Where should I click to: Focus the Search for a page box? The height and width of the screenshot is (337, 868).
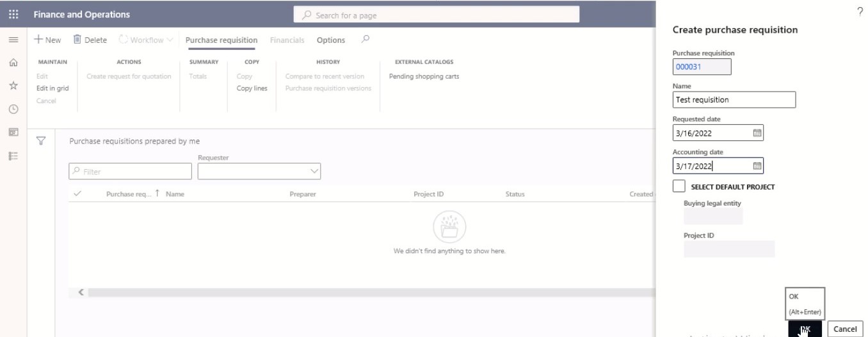point(436,15)
